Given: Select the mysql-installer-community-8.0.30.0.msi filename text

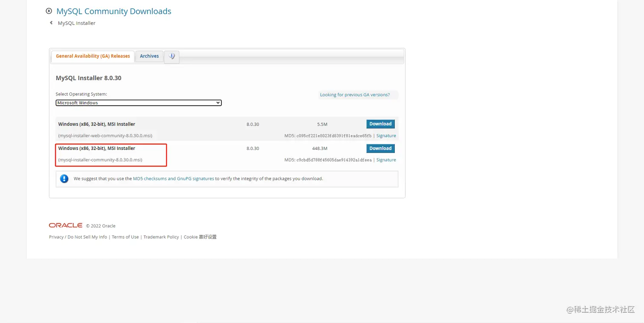Looking at the screenshot, I should [x=100, y=160].
